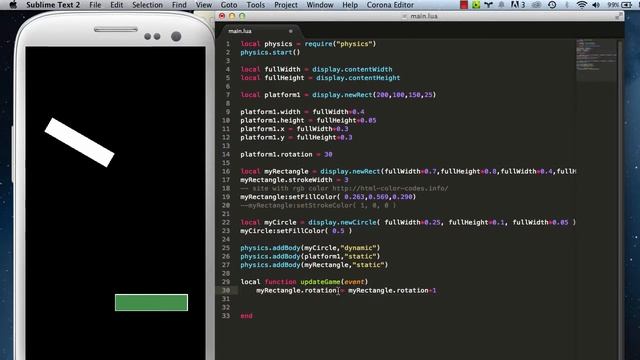Open the Time Machine menu bar icon

[x=552, y=5]
